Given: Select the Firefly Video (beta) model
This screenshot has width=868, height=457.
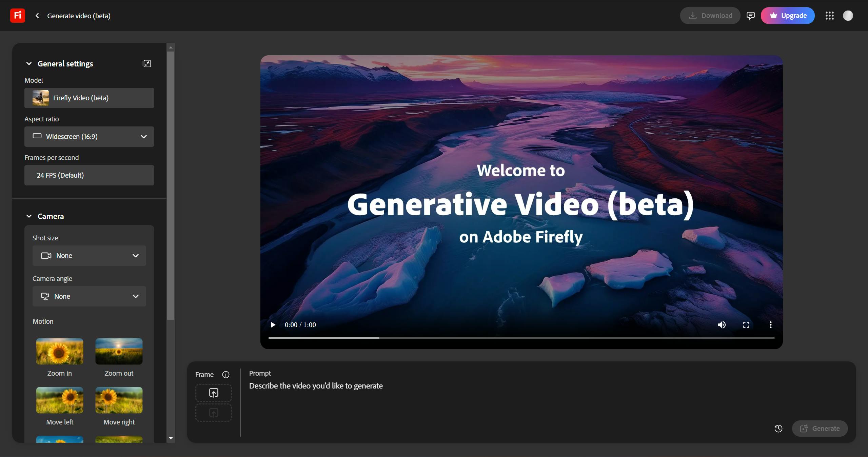Looking at the screenshot, I should coord(89,98).
